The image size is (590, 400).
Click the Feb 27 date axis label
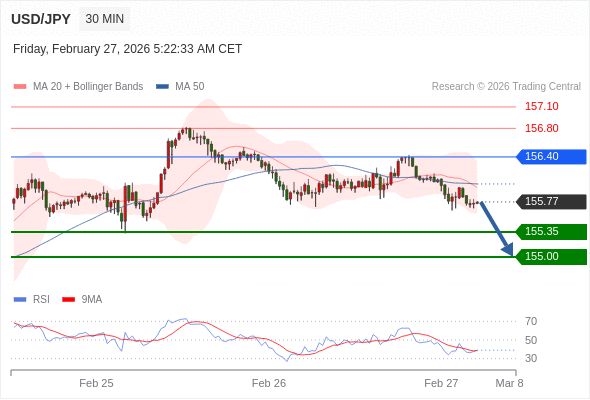click(x=441, y=383)
